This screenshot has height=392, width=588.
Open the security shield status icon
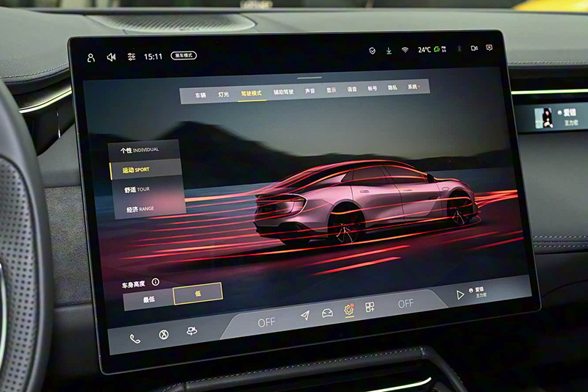coord(372,51)
